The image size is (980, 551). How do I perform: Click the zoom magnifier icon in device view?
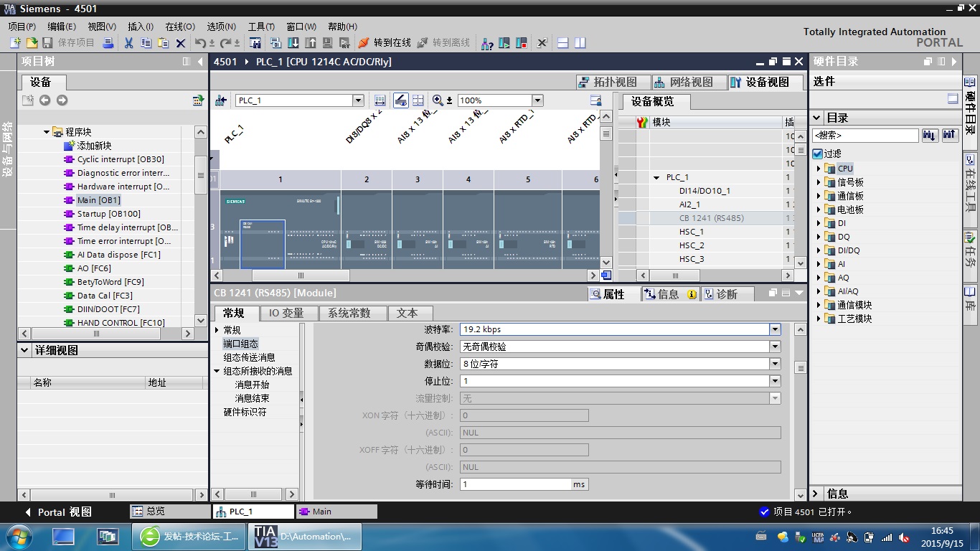(438, 100)
